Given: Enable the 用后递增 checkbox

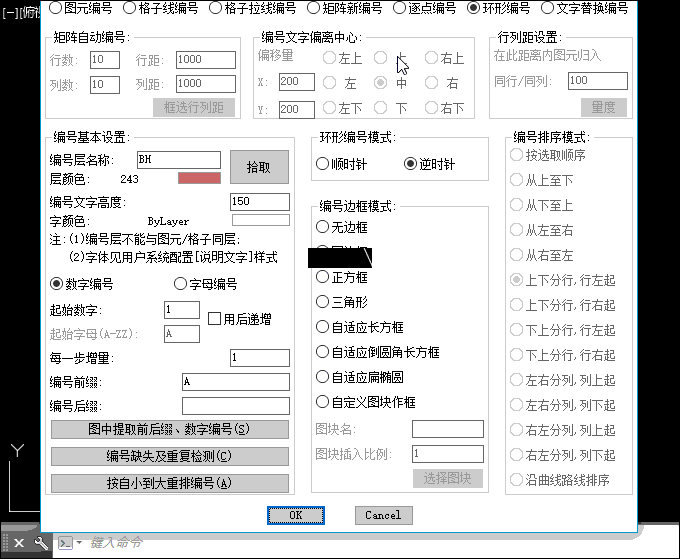Looking at the screenshot, I should click(x=214, y=319).
